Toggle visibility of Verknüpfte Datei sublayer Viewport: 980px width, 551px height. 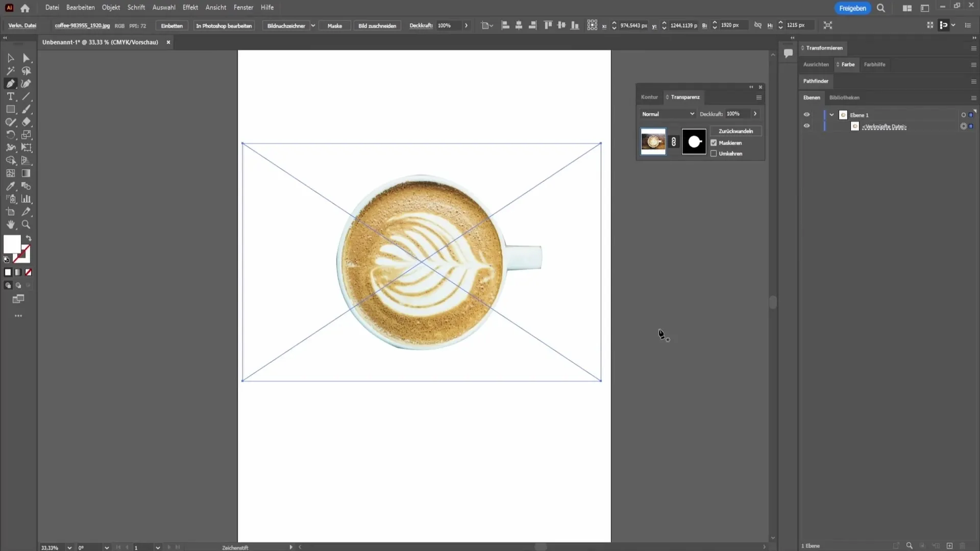(806, 126)
